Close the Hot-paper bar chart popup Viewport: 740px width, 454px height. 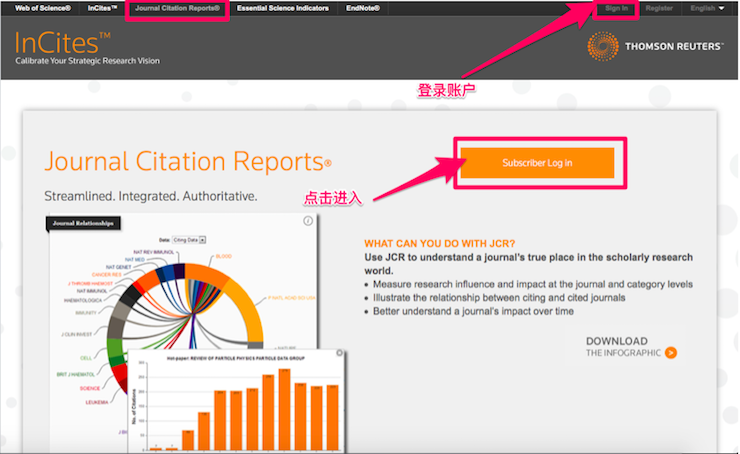[339, 353]
